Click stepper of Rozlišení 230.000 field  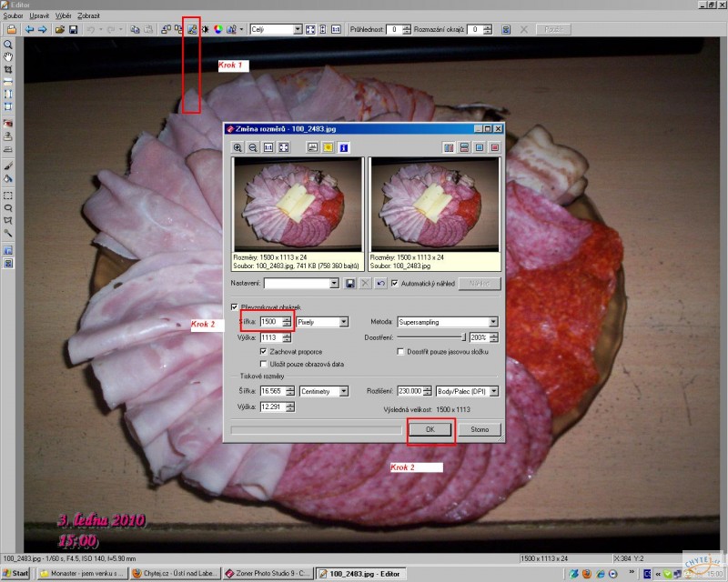[x=427, y=391]
